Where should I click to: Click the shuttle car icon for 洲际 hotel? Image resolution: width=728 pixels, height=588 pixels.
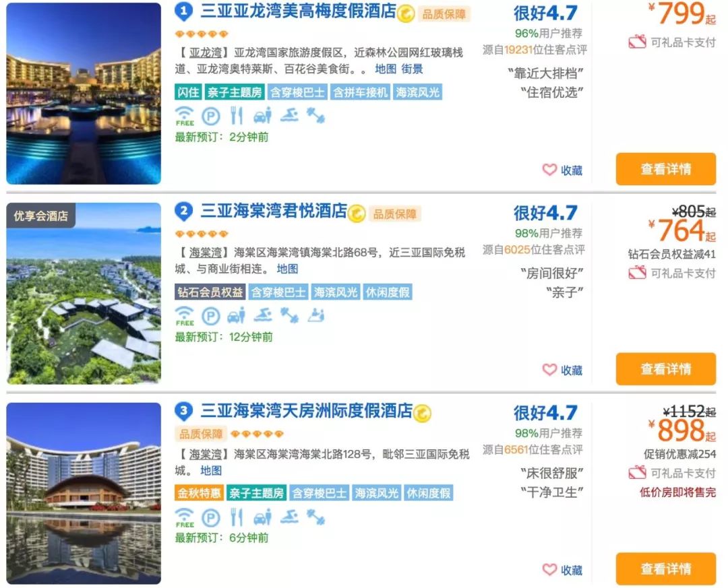263,517
